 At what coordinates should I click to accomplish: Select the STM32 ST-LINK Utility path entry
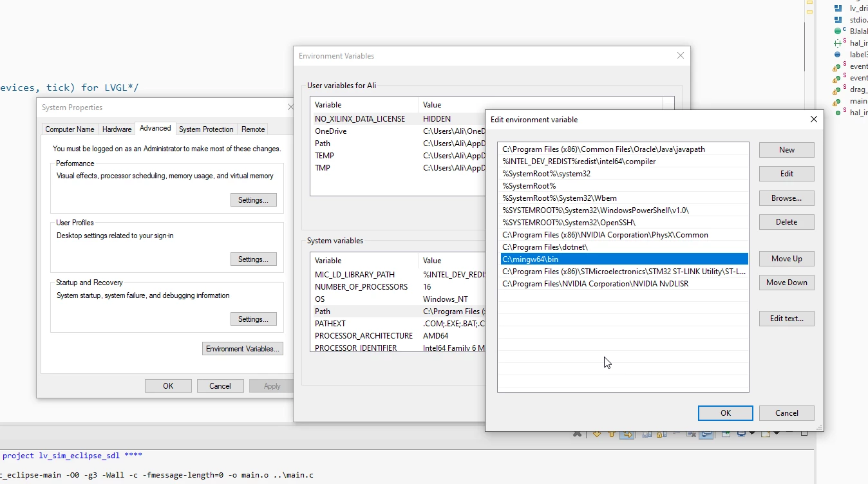(623, 272)
